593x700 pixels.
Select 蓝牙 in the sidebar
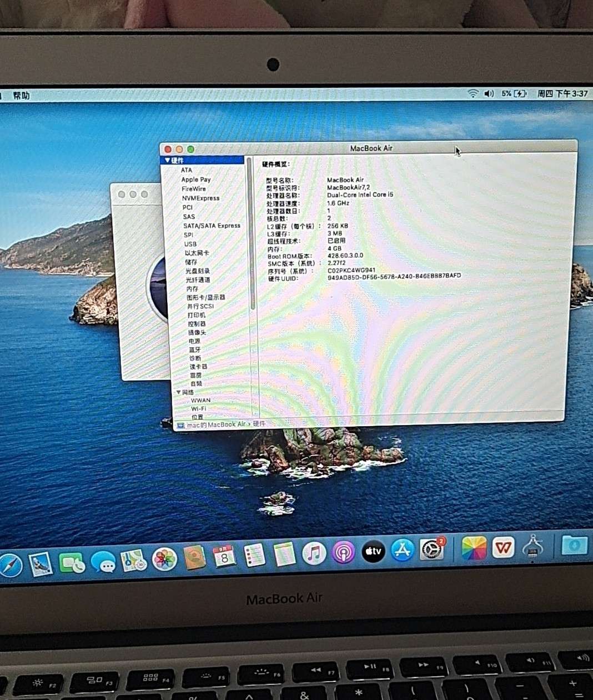click(x=195, y=350)
